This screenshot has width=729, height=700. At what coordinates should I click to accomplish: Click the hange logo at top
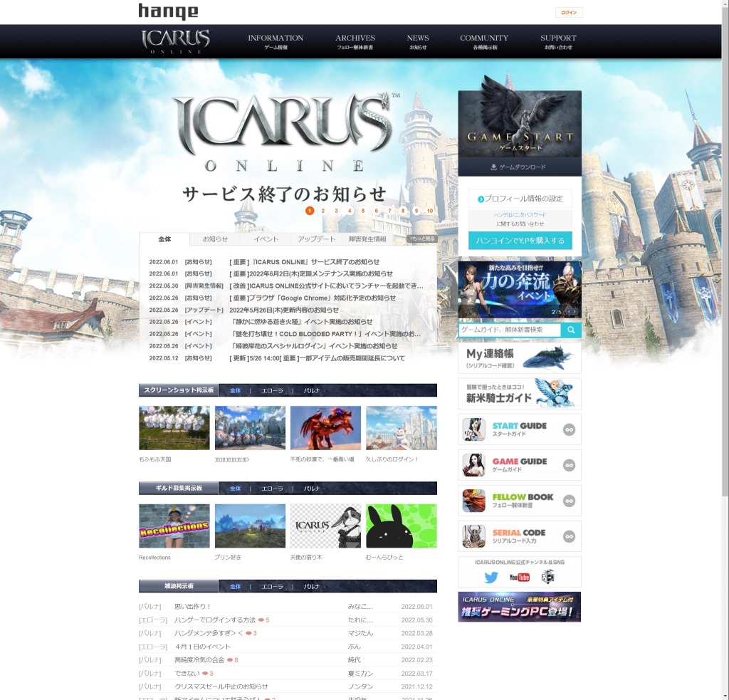[168, 11]
